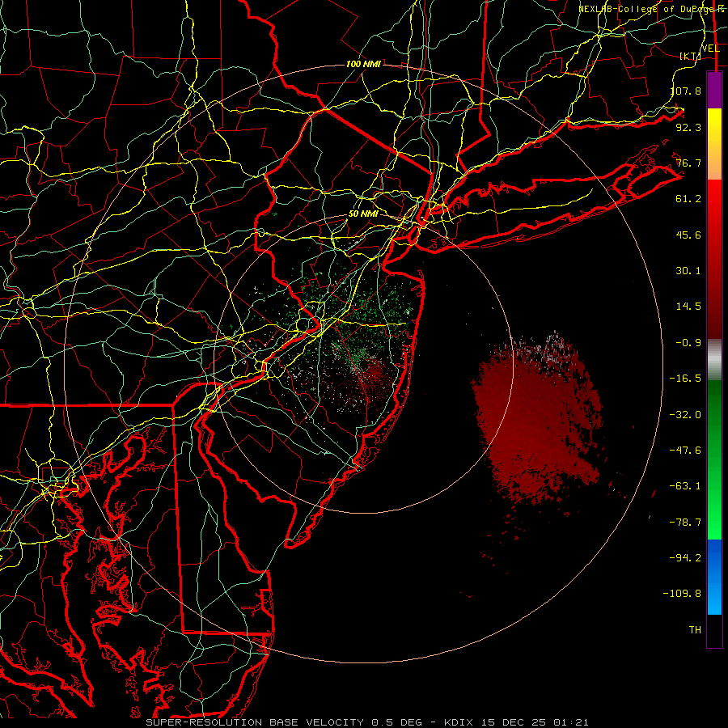Click the 76.7 velocity scale value

(688, 163)
